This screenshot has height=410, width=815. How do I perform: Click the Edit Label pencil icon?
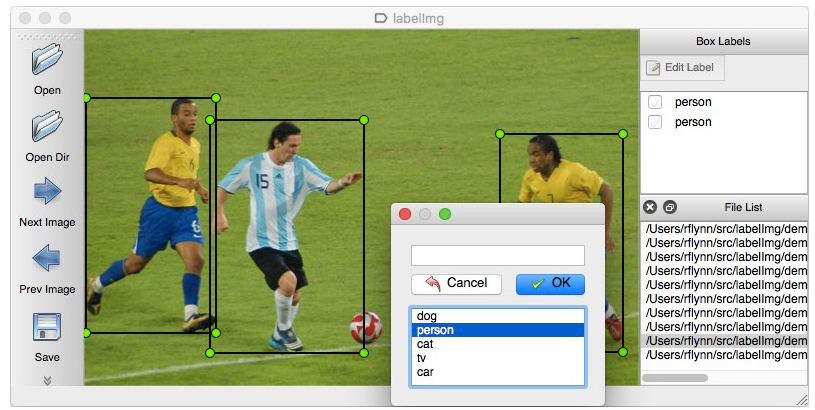(x=653, y=68)
